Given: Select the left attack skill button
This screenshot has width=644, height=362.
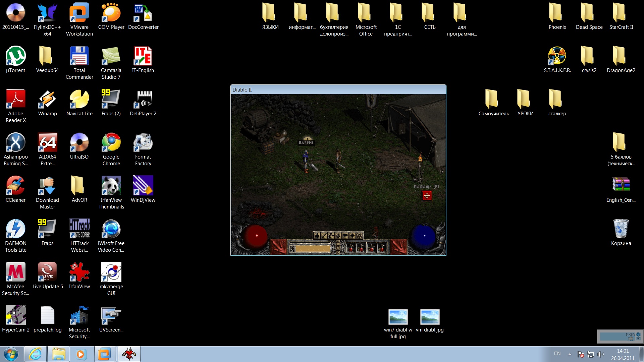Looking at the screenshot, I should point(278,247).
